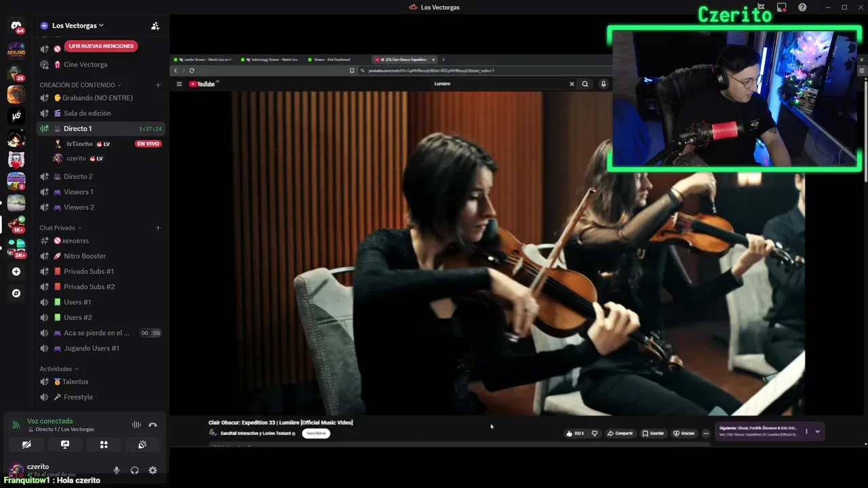
Task: Join the Directo 2 voice channel
Action: pos(100,176)
